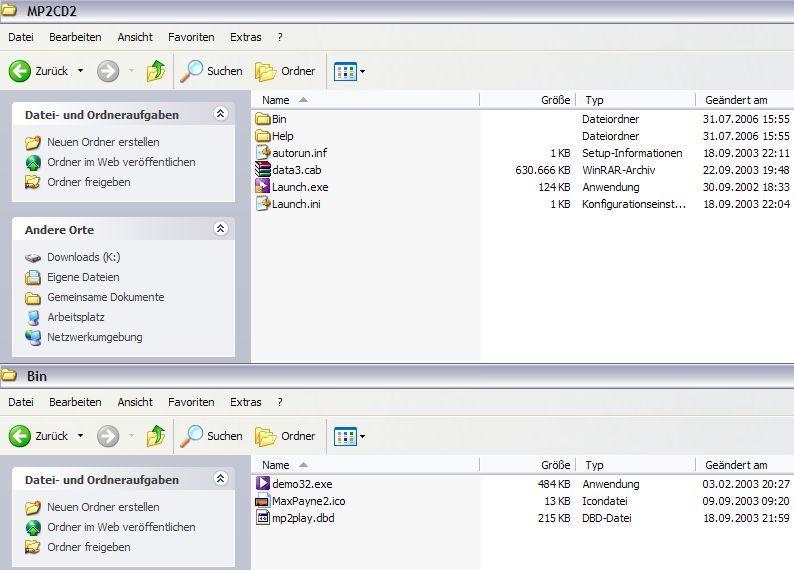Screen dimensions: 794x570
Task: Go up one folder in MP2CD2 window
Action: tap(156, 71)
